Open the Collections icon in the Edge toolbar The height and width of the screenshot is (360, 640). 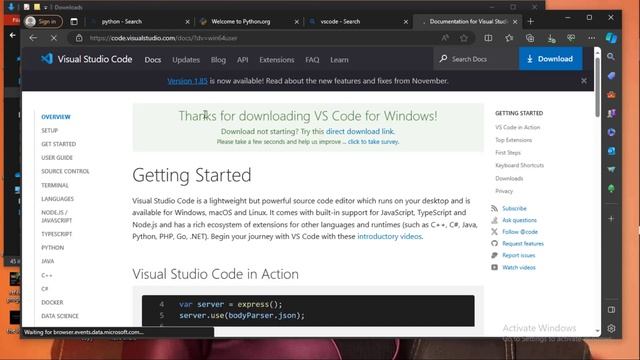click(530, 38)
